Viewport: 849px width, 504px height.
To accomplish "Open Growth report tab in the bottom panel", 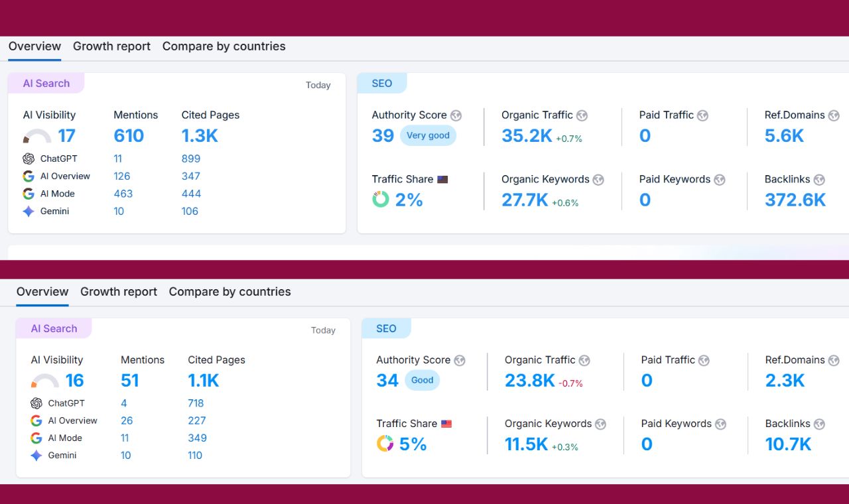I will pyautogui.click(x=119, y=292).
